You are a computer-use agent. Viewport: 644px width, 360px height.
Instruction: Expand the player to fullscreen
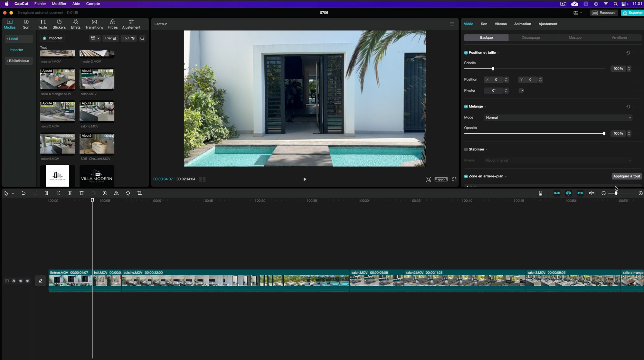click(454, 179)
